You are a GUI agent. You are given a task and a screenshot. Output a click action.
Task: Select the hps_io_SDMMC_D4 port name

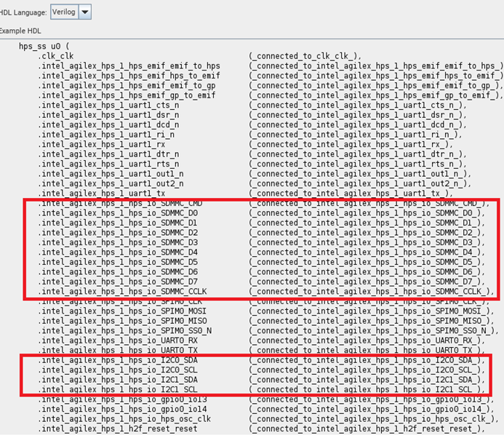(x=118, y=252)
